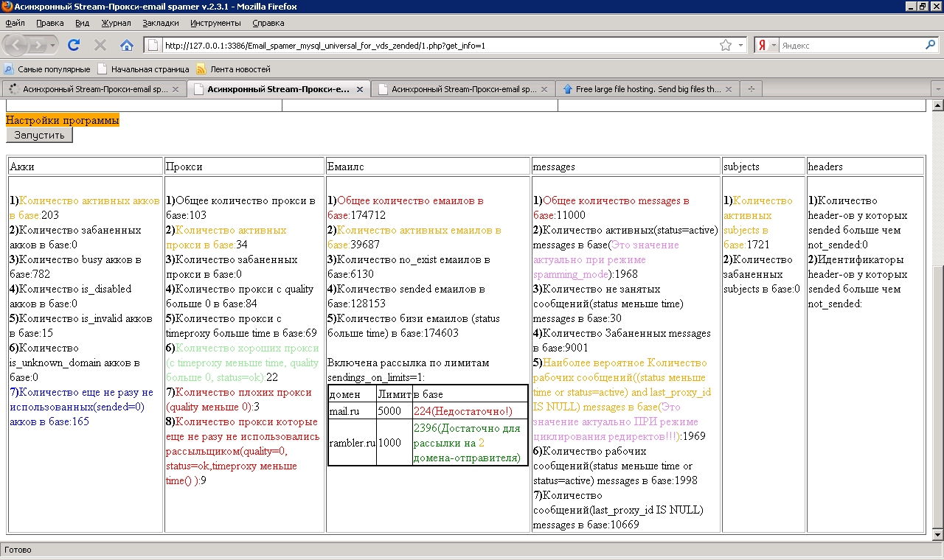Focus the Яндекс search box
This screenshot has width=944, height=560.
click(851, 45)
